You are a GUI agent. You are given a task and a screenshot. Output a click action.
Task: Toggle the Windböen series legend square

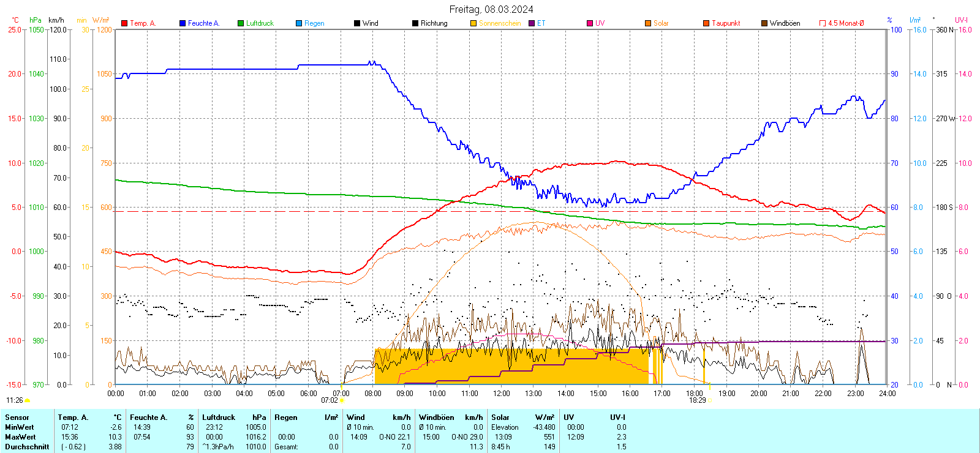pyautogui.click(x=764, y=23)
